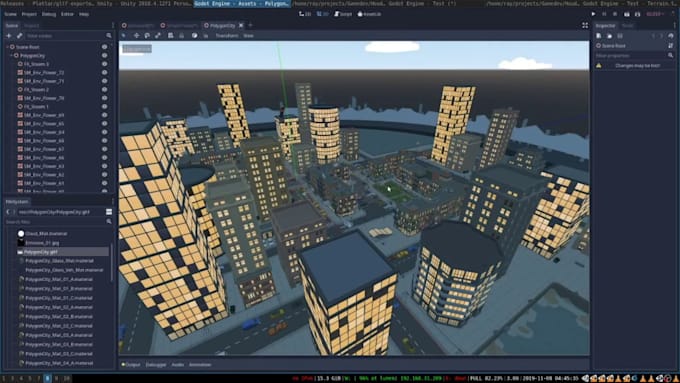Open the FileSystem dock options menu
This screenshot has width=680, height=383.
point(113,202)
